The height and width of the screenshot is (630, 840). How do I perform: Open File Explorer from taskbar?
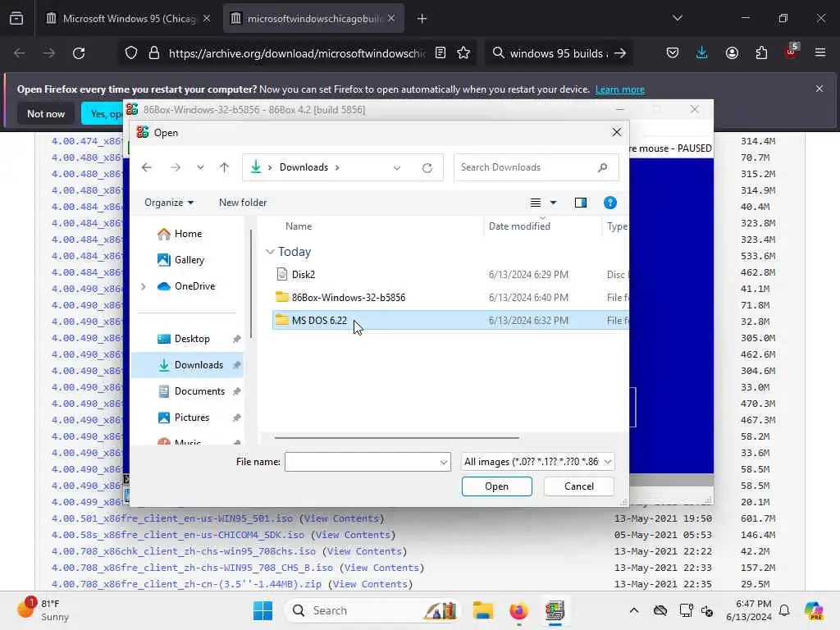pos(482,610)
